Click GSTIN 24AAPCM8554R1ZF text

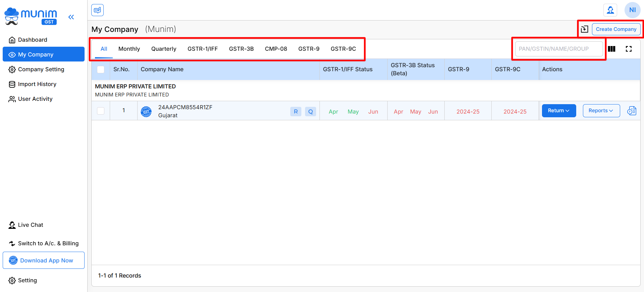point(185,107)
